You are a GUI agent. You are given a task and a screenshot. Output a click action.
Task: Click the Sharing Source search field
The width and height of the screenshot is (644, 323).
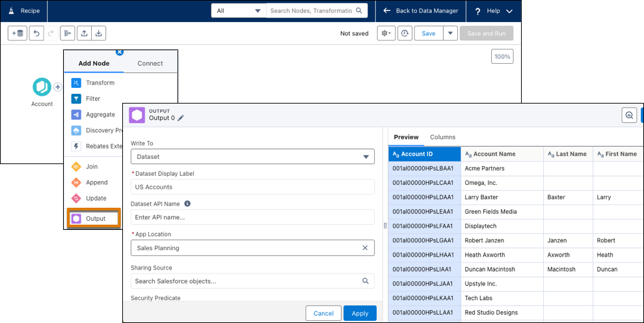[x=252, y=281]
